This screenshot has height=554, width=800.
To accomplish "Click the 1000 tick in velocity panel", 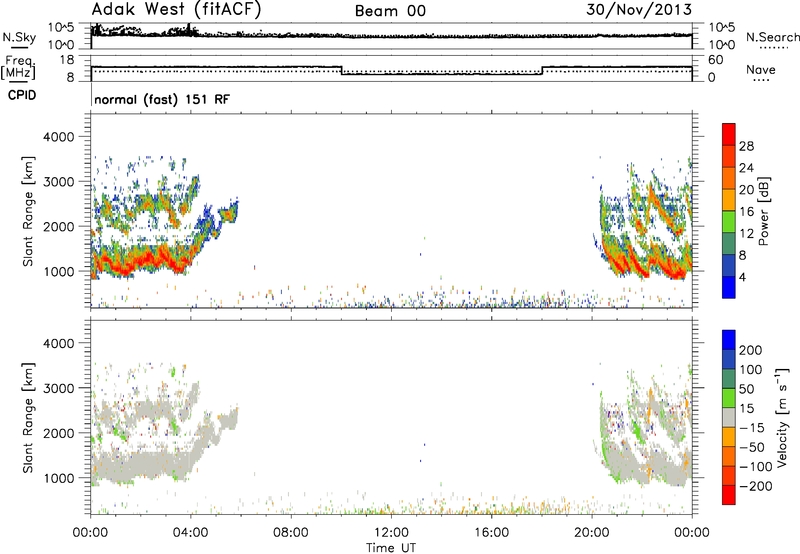I will point(58,478).
